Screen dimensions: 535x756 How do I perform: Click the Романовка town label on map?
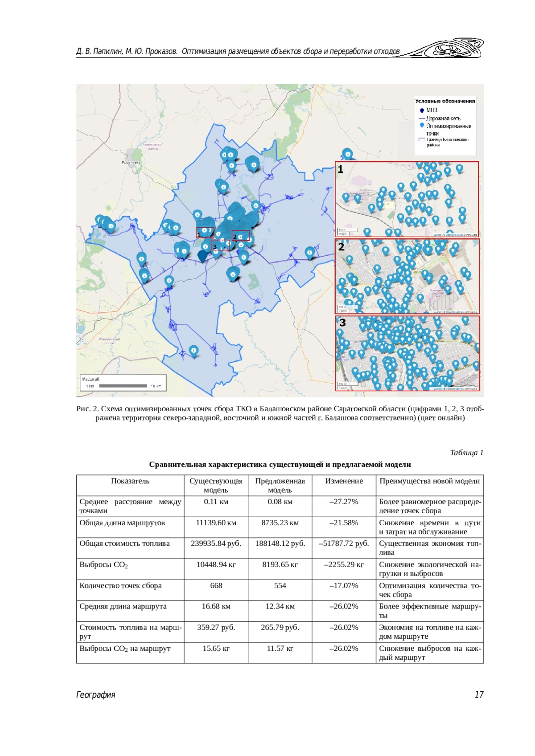tap(131, 163)
